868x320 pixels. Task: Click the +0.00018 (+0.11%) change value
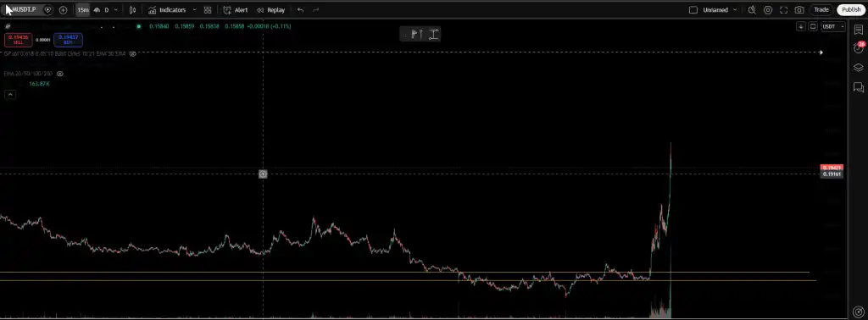click(x=269, y=26)
